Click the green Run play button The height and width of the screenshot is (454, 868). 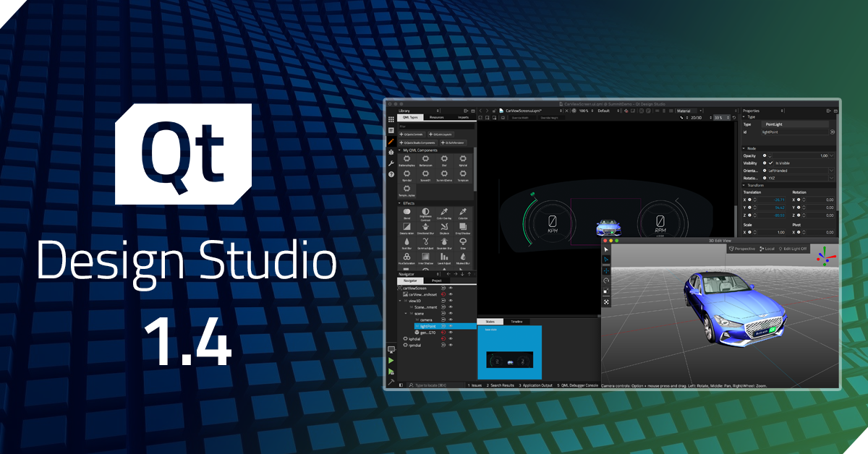tap(391, 360)
